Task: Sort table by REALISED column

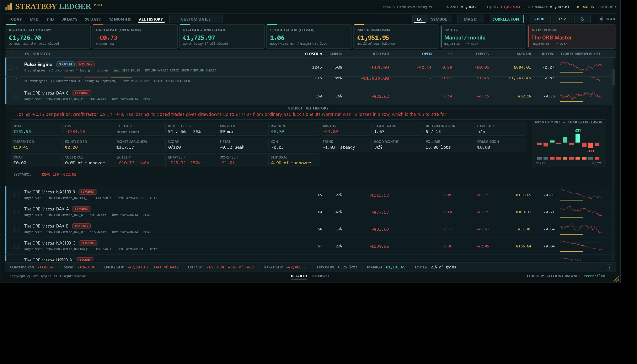Action: tap(381, 54)
